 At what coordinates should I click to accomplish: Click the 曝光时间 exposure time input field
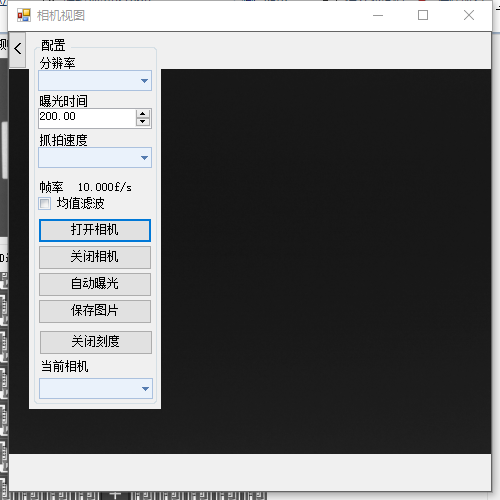(87, 118)
